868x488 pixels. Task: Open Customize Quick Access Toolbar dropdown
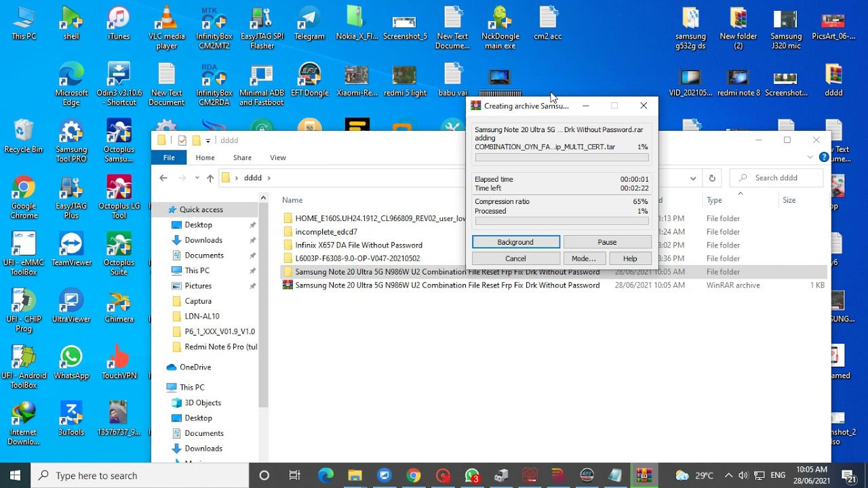point(208,140)
